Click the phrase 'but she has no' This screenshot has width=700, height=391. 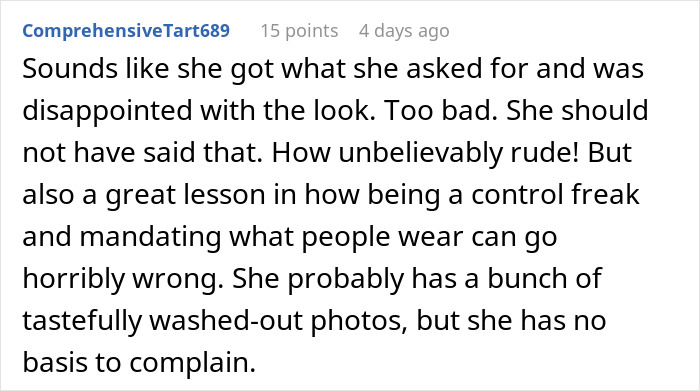[x=511, y=321]
